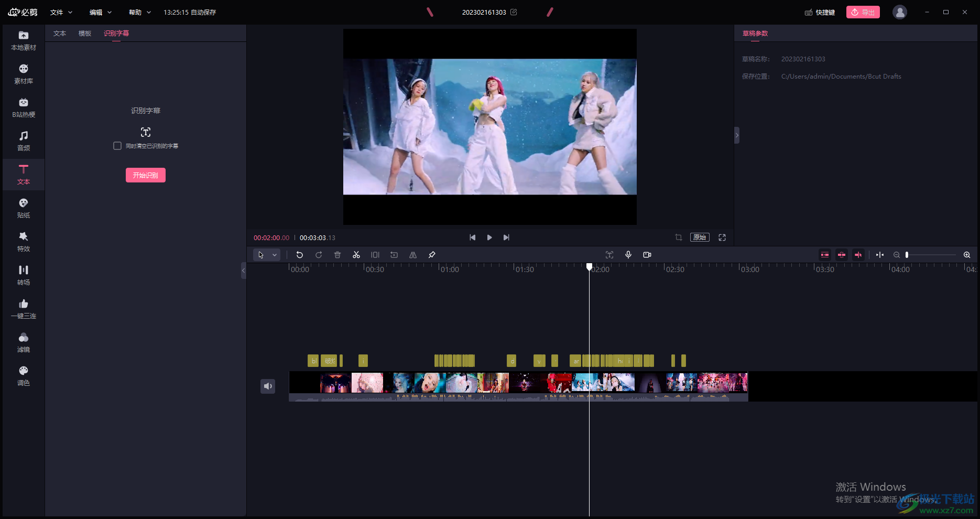Mute the video track speaker toggle
The height and width of the screenshot is (519, 980).
(268, 386)
